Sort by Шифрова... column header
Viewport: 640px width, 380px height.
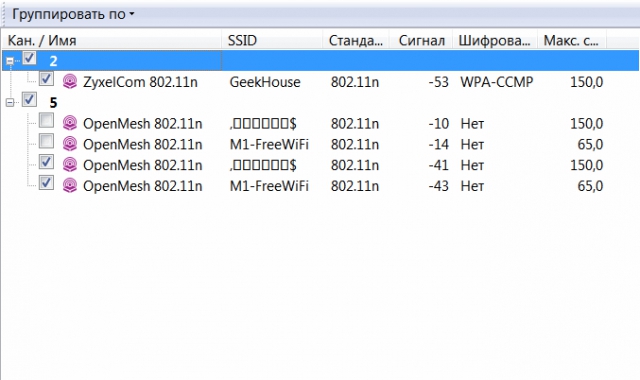(495, 40)
